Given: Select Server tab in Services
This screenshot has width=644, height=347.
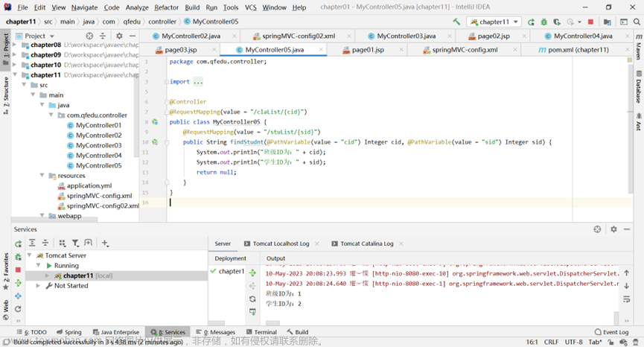Looking at the screenshot, I should [223, 243].
